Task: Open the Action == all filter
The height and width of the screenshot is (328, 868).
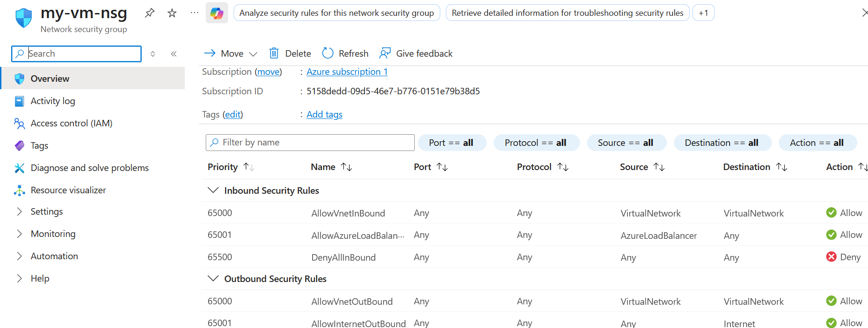Action: pos(817,143)
